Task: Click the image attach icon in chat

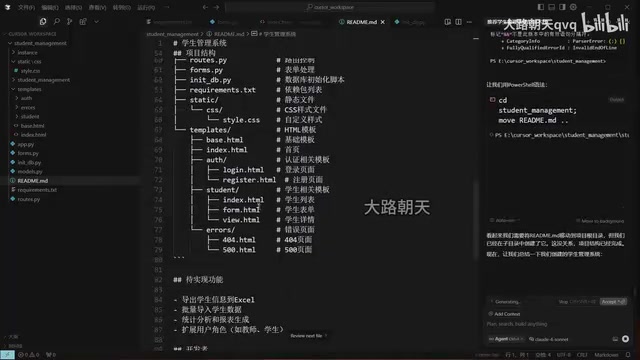Action: click(615, 339)
